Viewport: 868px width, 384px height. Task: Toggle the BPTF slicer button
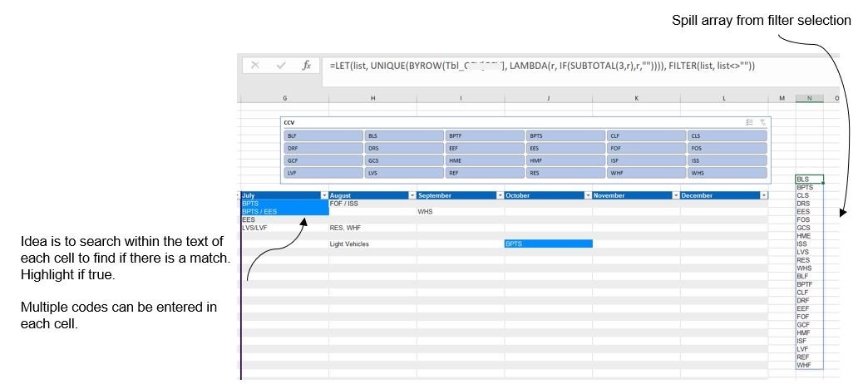[x=485, y=135]
